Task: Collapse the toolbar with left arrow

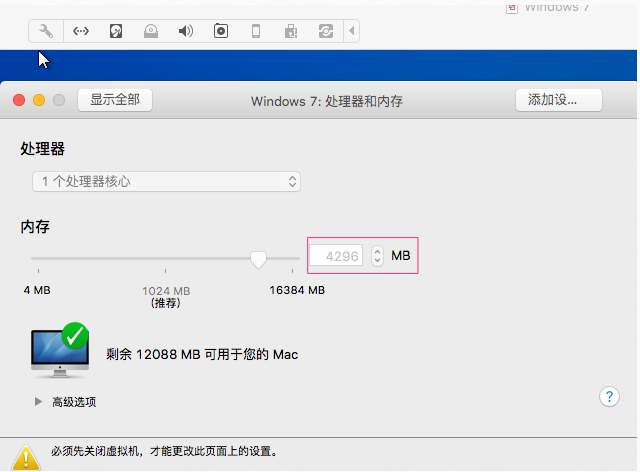Action: pos(351,31)
